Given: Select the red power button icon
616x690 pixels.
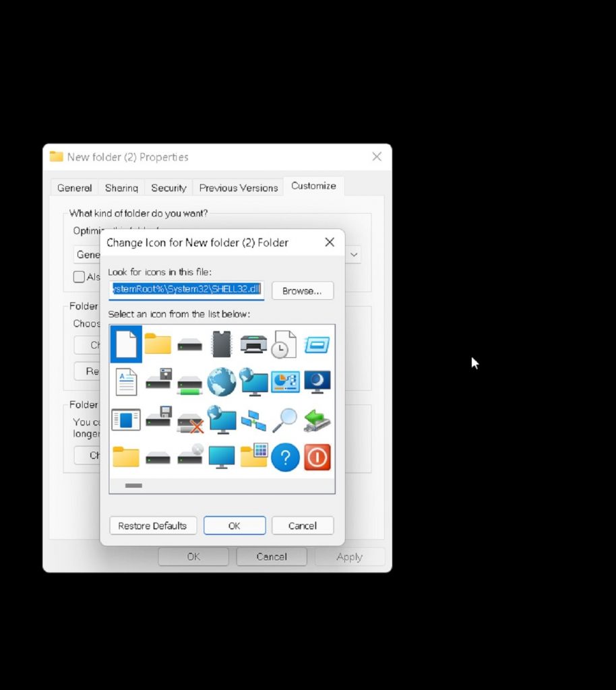Looking at the screenshot, I should click(x=317, y=458).
